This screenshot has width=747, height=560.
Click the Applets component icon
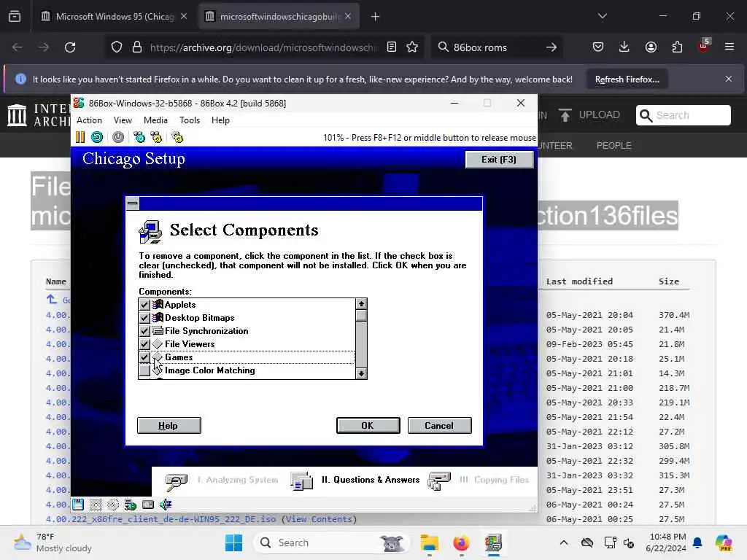tap(158, 304)
